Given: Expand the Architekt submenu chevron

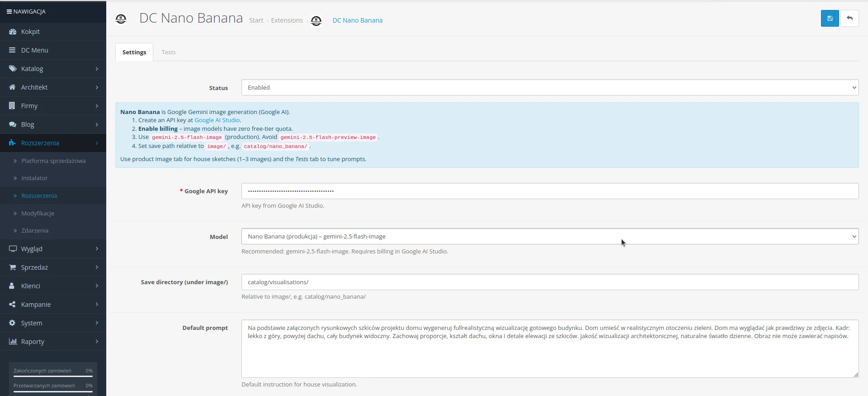Looking at the screenshot, I should (97, 87).
